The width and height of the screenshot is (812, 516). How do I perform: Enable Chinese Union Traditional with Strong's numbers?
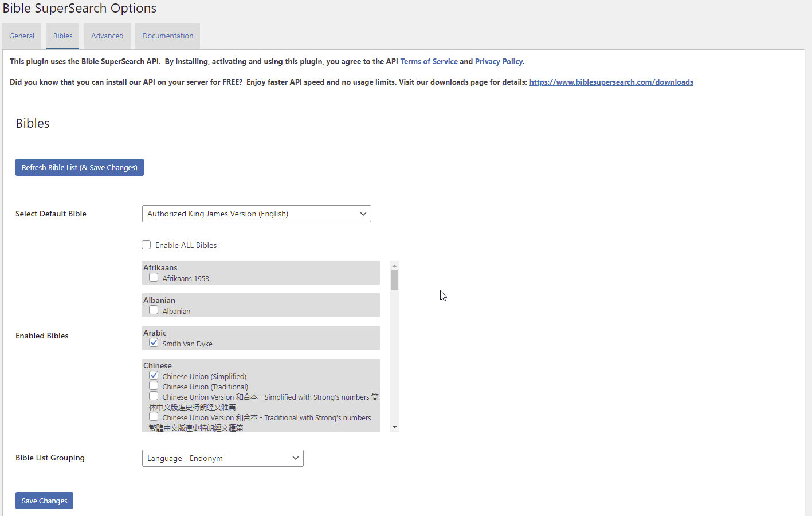coord(154,416)
